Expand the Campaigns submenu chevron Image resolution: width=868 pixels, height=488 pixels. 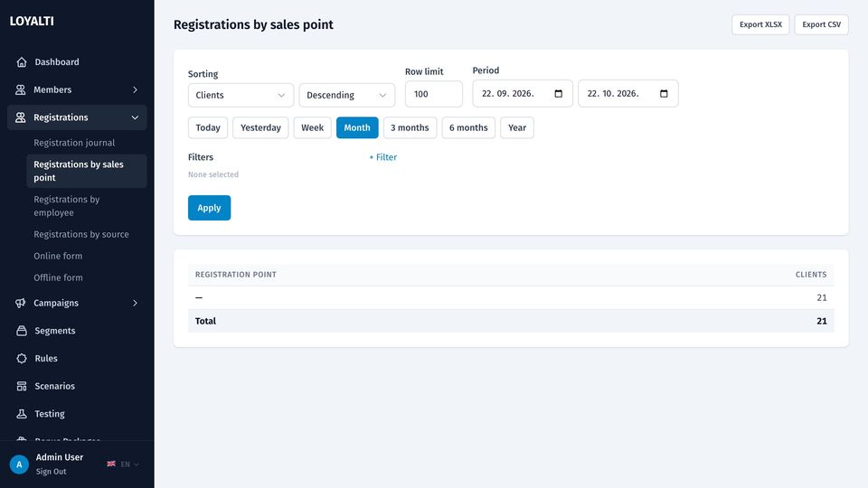click(x=135, y=303)
